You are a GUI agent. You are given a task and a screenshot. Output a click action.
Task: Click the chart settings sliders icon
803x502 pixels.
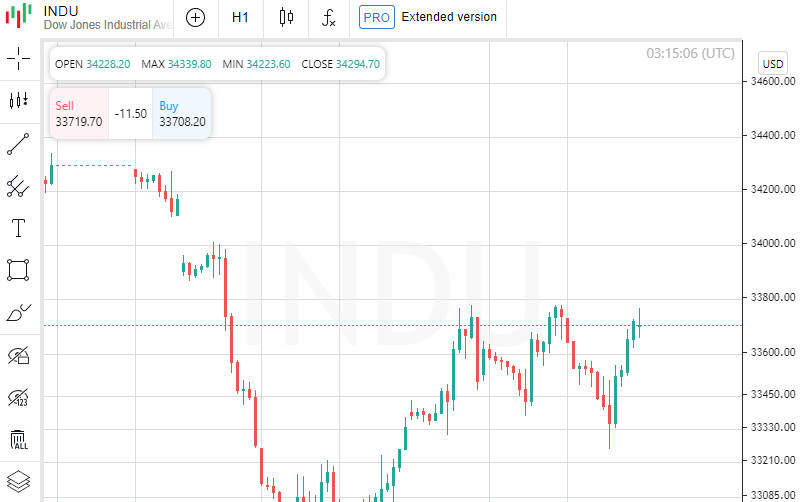click(18, 100)
